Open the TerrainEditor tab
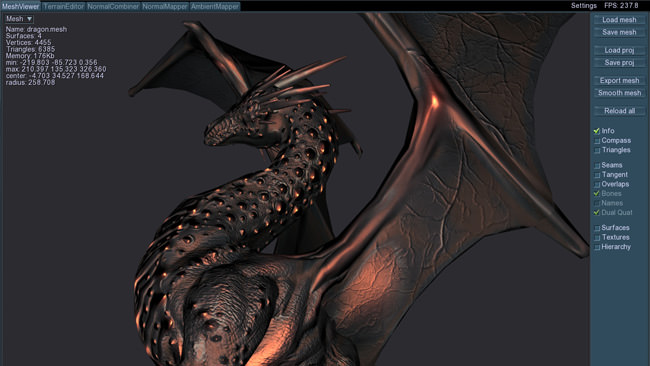Viewport: 650px width, 366px height. pyautogui.click(x=63, y=6)
